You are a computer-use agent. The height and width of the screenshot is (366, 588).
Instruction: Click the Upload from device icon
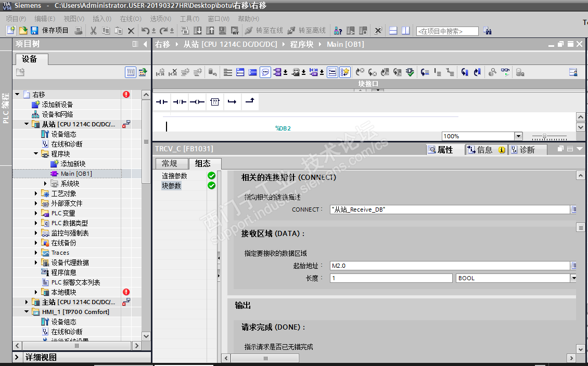point(210,30)
